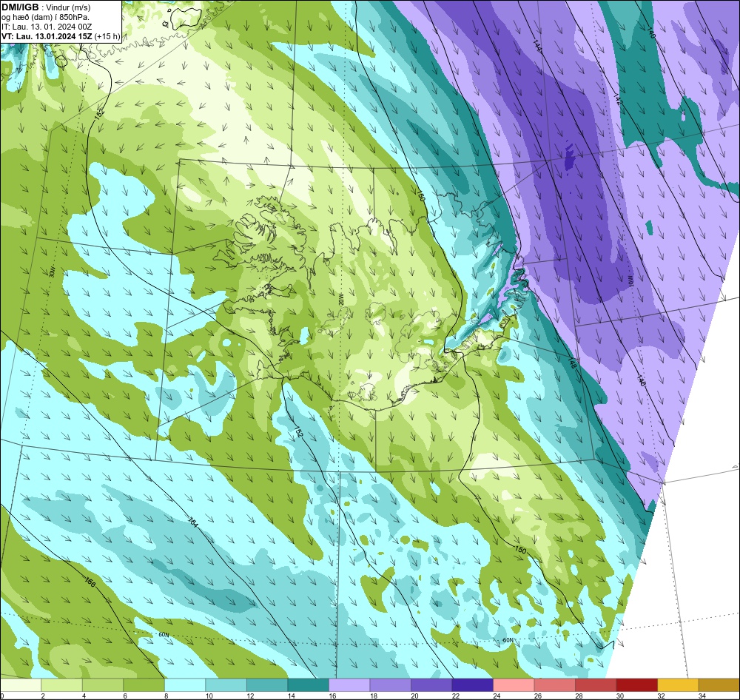Click the 'IT: Lau. 13. 01. 2024 00Z' line
The width and height of the screenshot is (740, 700).
pos(46,27)
